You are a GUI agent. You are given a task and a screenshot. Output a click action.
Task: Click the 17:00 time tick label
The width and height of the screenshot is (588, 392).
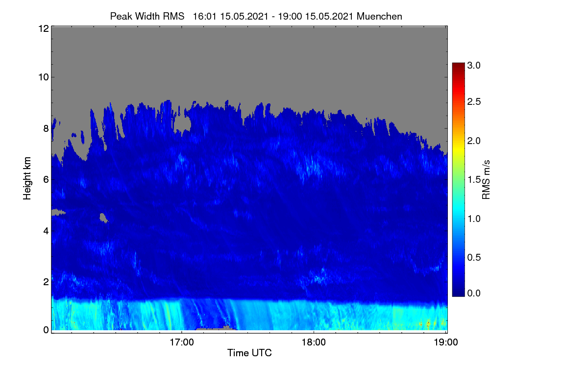pyautogui.click(x=182, y=342)
